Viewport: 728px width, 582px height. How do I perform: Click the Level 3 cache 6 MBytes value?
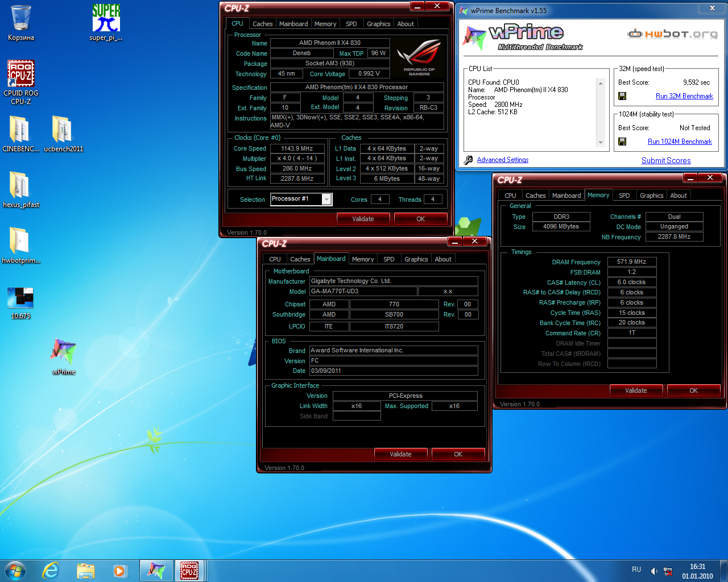click(x=386, y=178)
